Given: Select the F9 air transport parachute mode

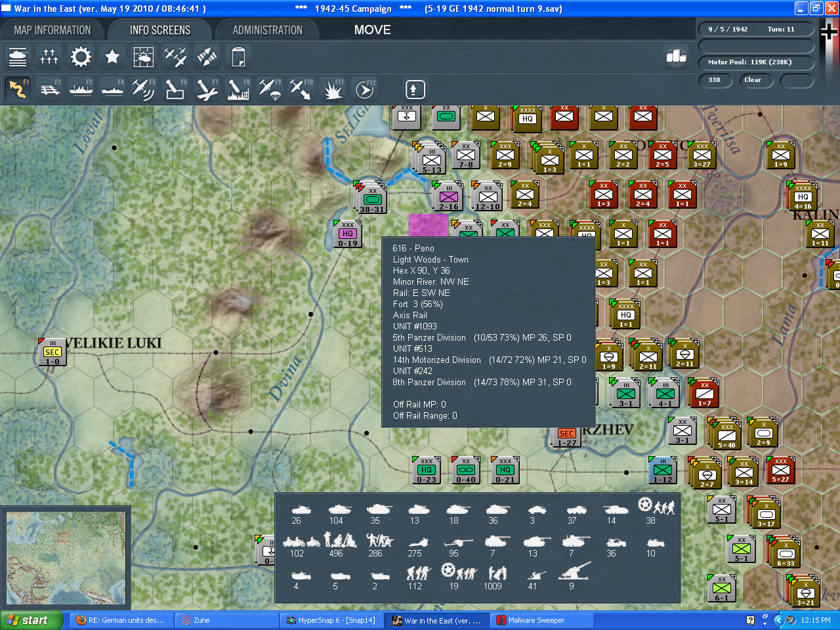Looking at the screenshot, I should click(270, 89).
